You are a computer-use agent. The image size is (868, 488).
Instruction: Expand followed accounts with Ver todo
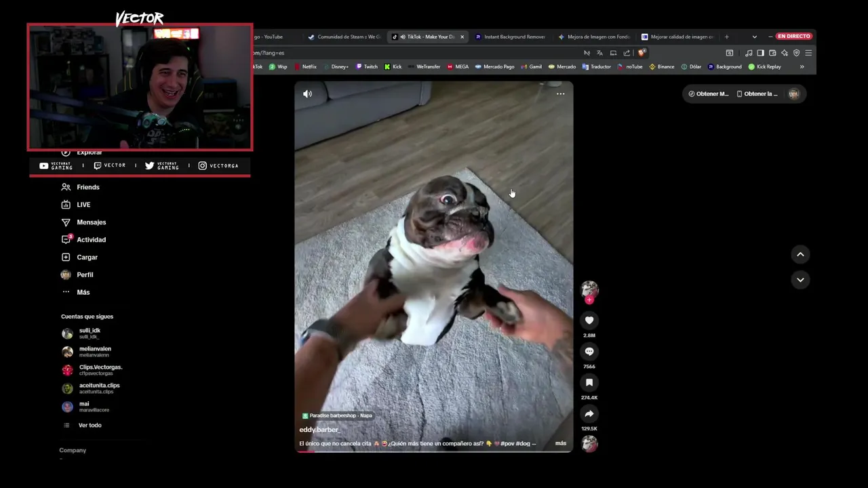(x=82, y=425)
